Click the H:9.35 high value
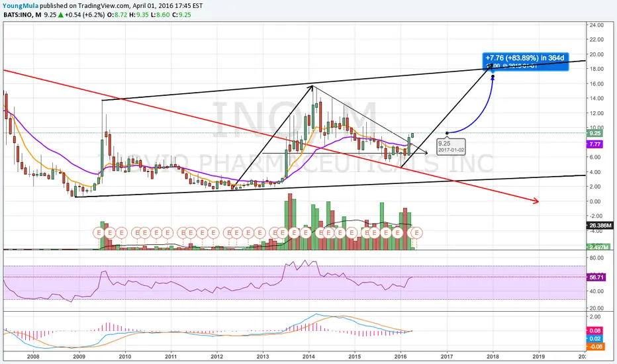This screenshot has width=617, height=364. pyautogui.click(x=139, y=15)
